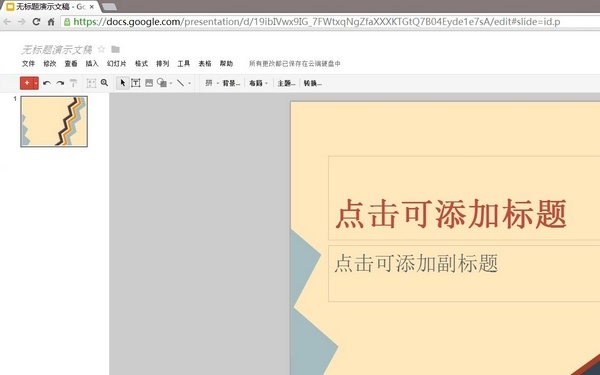Click the red new slide plus button
Screen dimensions: 600x375
coord(27,83)
